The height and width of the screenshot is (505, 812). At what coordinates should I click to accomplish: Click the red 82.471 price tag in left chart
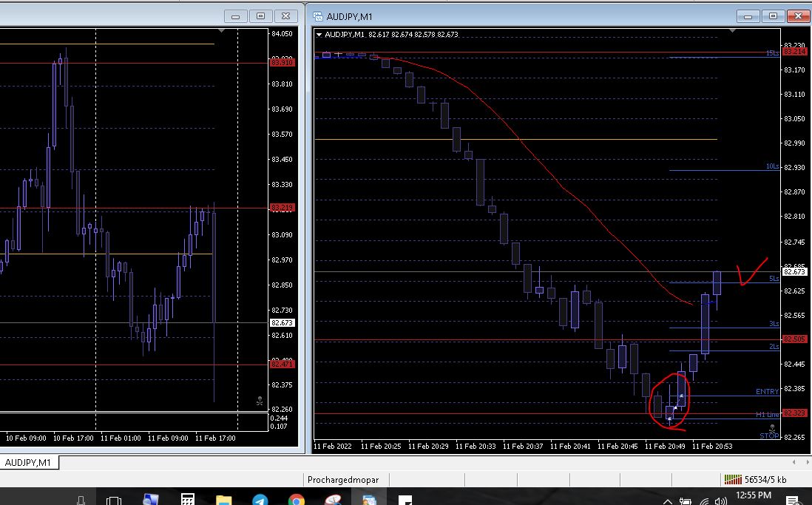click(282, 365)
